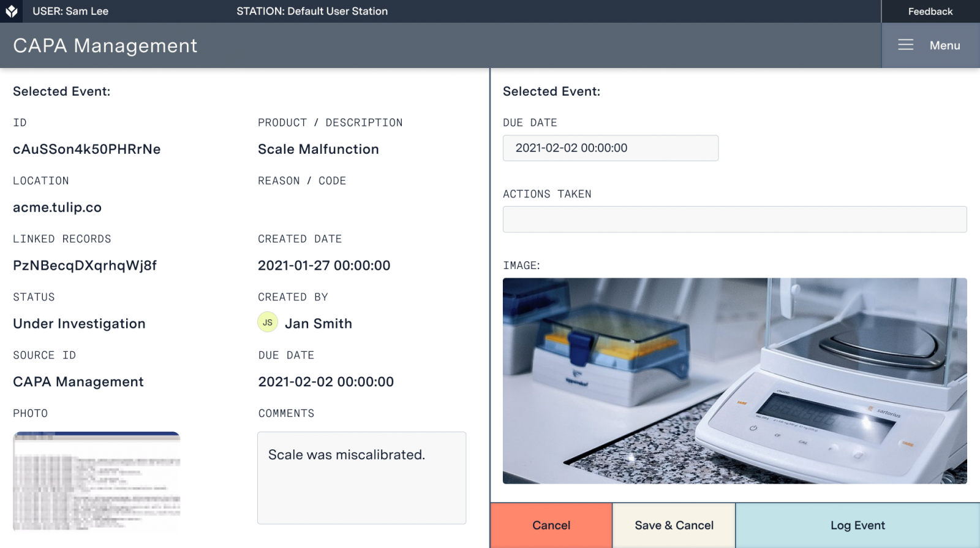This screenshot has height=548, width=980.
Task: Click the Under Investigation status
Action: point(80,324)
